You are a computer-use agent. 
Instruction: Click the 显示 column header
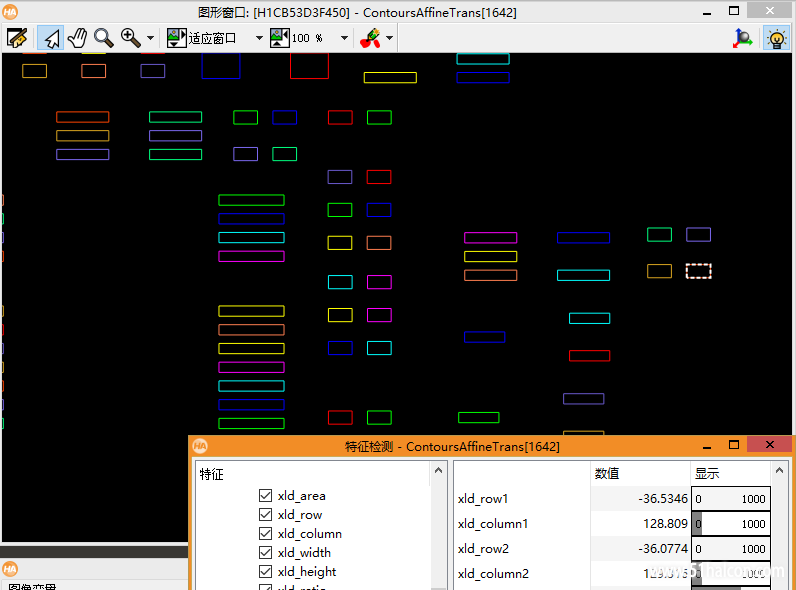(x=707, y=473)
